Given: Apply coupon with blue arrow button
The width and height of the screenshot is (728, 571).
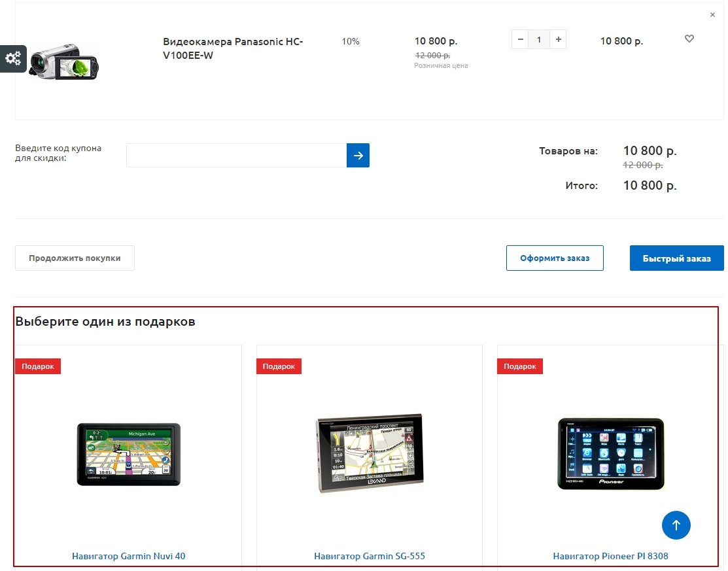Looking at the screenshot, I should [x=358, y=156].
